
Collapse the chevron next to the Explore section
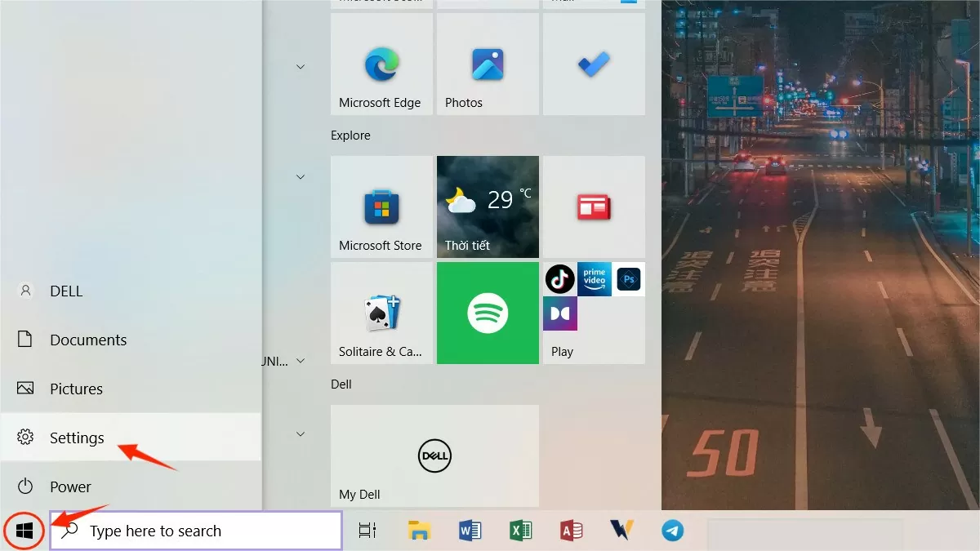(x=301, y=176)
